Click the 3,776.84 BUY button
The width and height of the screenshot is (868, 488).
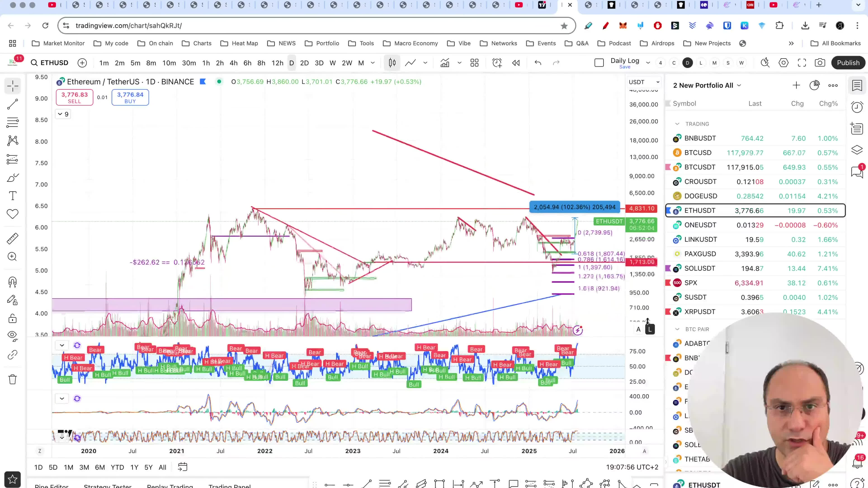pyautogui.click(x=130, y=97)
